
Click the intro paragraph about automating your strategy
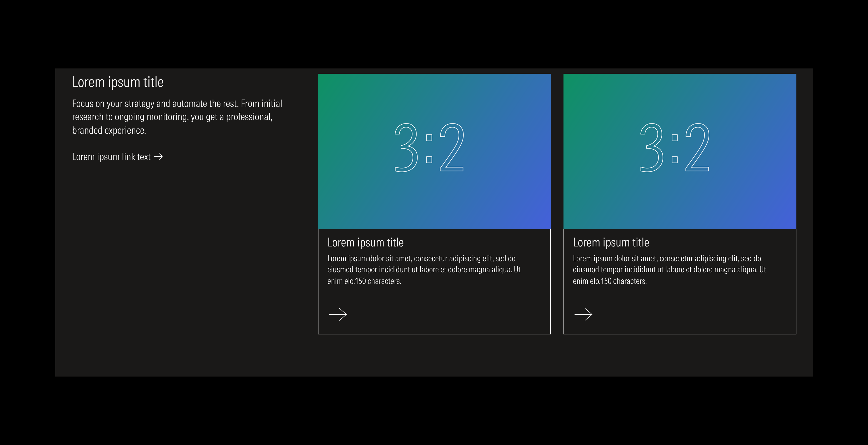[177, 117]
